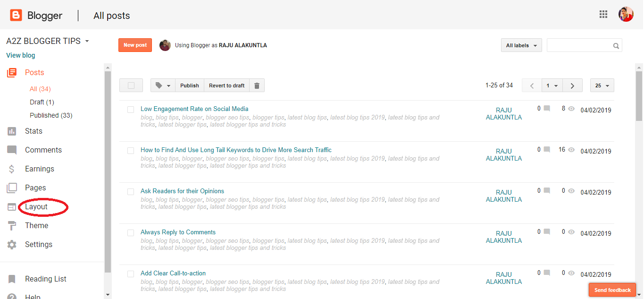Expand the posts-per-page 25 dropdown
This screenshot has width=644, height=299.
[x=602, y=85]
